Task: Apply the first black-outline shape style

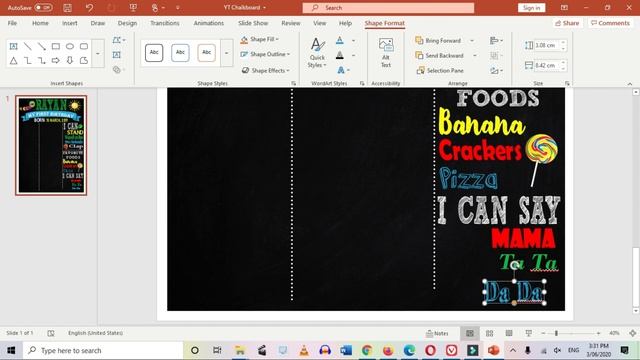Action: (x=154, y=53)
